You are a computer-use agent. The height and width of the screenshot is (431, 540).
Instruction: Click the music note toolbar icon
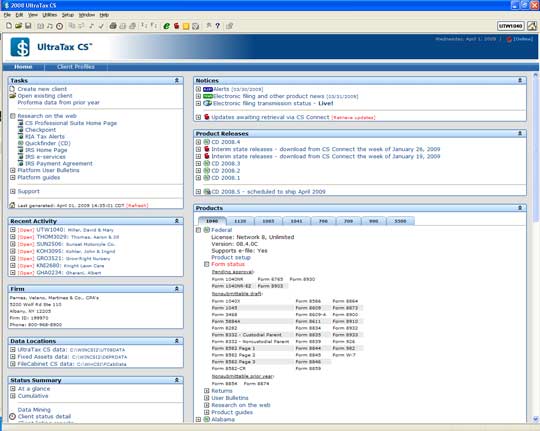(50, 26)
